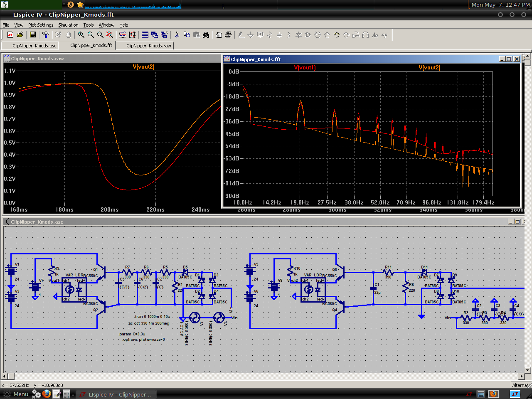Image resolution: width=532 pixels, height=399 pixels.
Task: Open Control Panel via hammer icon
Action: (x=46, y=35)
